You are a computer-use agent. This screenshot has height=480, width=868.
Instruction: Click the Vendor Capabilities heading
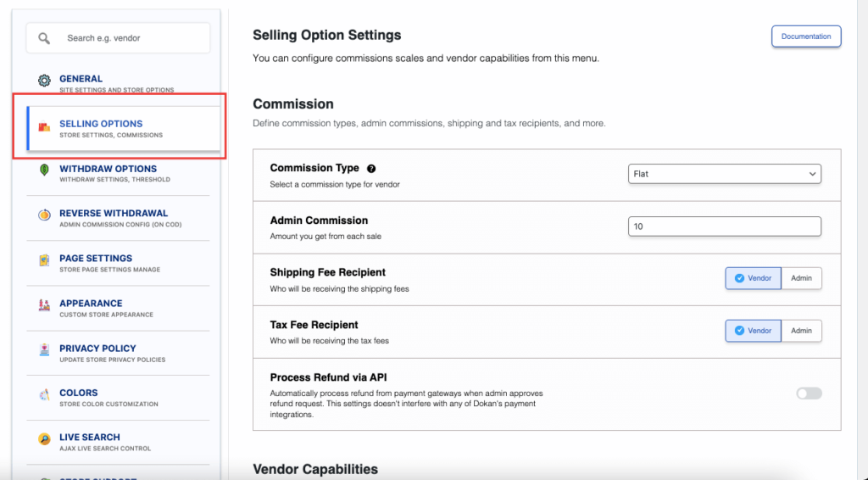(x=315, y=469)
